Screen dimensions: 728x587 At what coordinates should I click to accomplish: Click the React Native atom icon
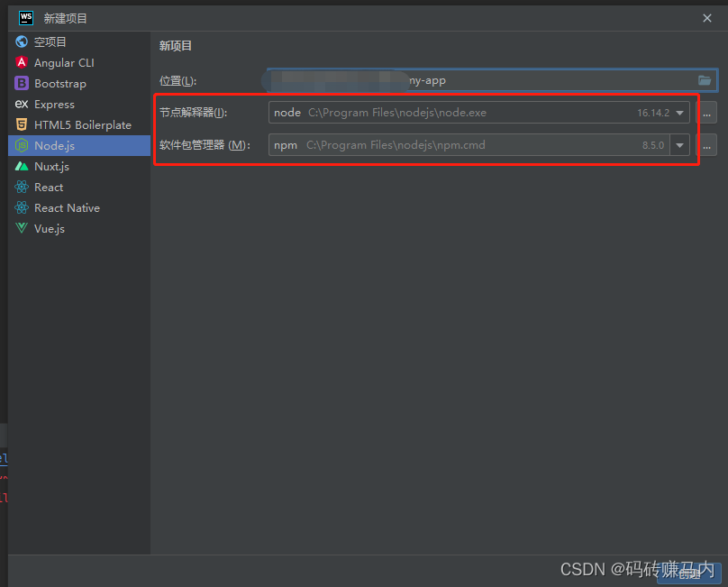tap(22, 207)
